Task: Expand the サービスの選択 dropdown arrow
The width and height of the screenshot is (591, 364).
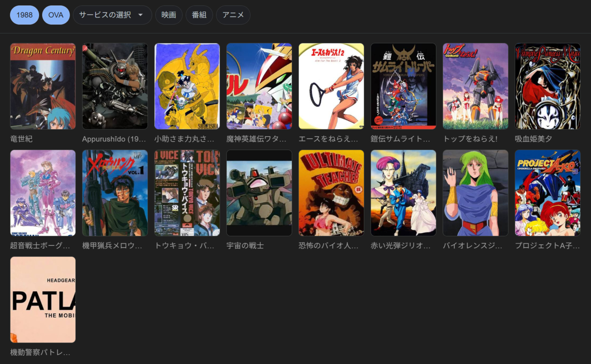Action: pyautogui.click(x=140, y=15)
